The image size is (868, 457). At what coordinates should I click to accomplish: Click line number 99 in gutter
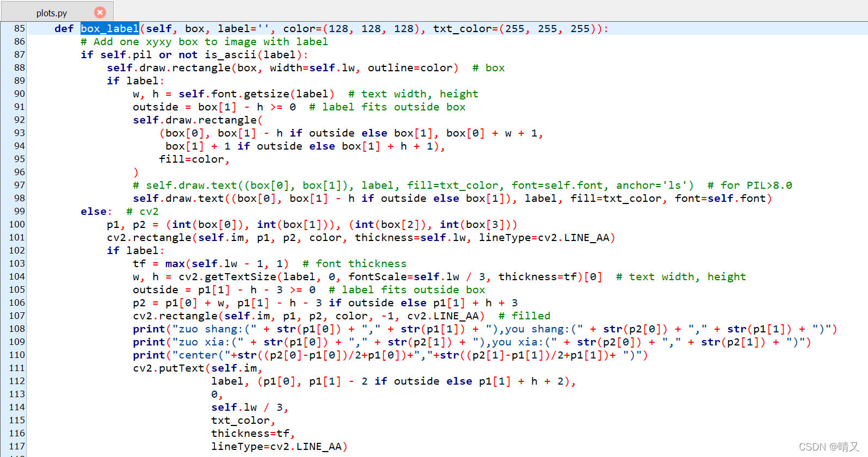[x=20, y=211]
